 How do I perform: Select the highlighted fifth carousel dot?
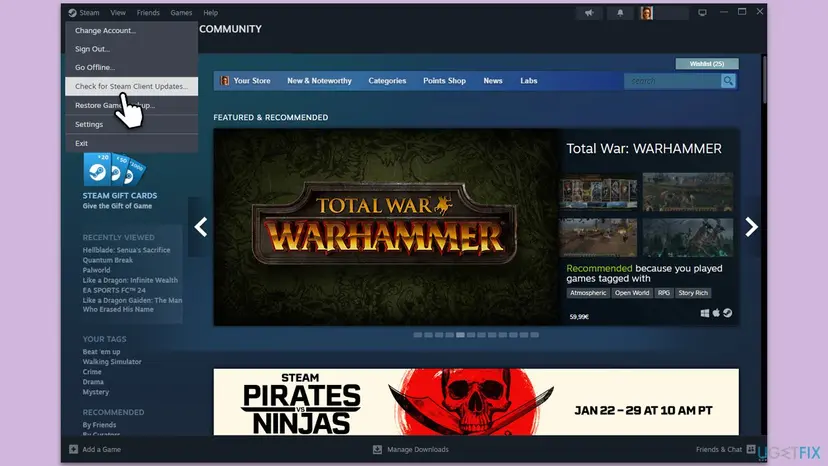[x=460, y=335]
